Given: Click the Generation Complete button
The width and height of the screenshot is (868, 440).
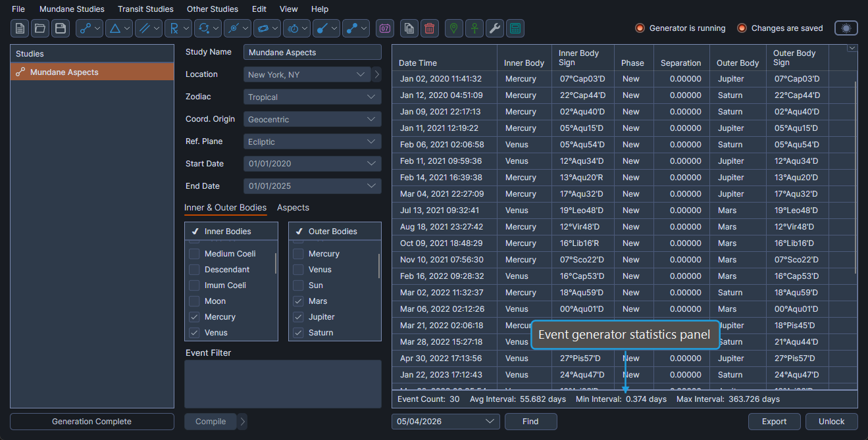Looking at the screenshot, I should 92,422.
